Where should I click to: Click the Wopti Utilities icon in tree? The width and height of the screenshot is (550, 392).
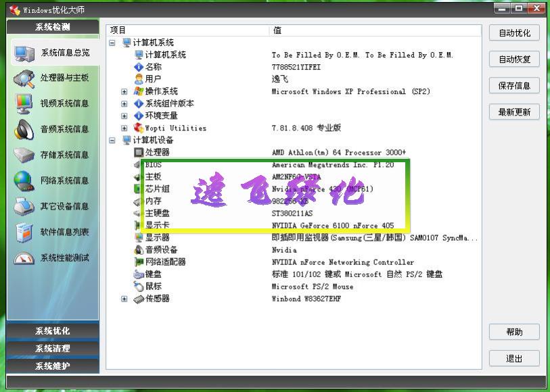click(x=139, y=128)
